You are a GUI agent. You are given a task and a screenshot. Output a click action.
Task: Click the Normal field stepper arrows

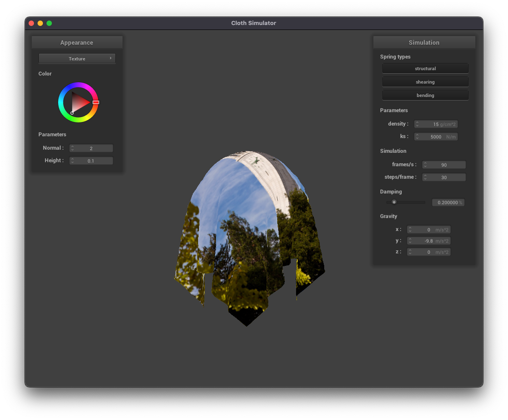(x=72, y=148)
